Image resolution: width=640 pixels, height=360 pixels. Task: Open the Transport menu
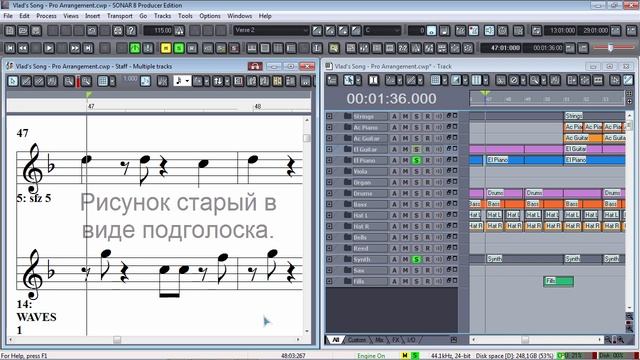[120, 16]
